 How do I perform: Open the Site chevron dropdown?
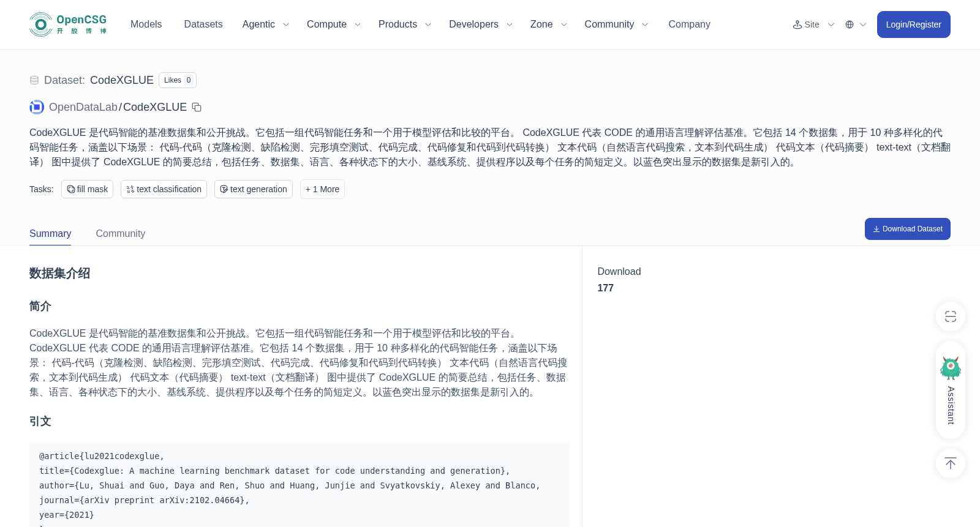click(x=831, y=24)
